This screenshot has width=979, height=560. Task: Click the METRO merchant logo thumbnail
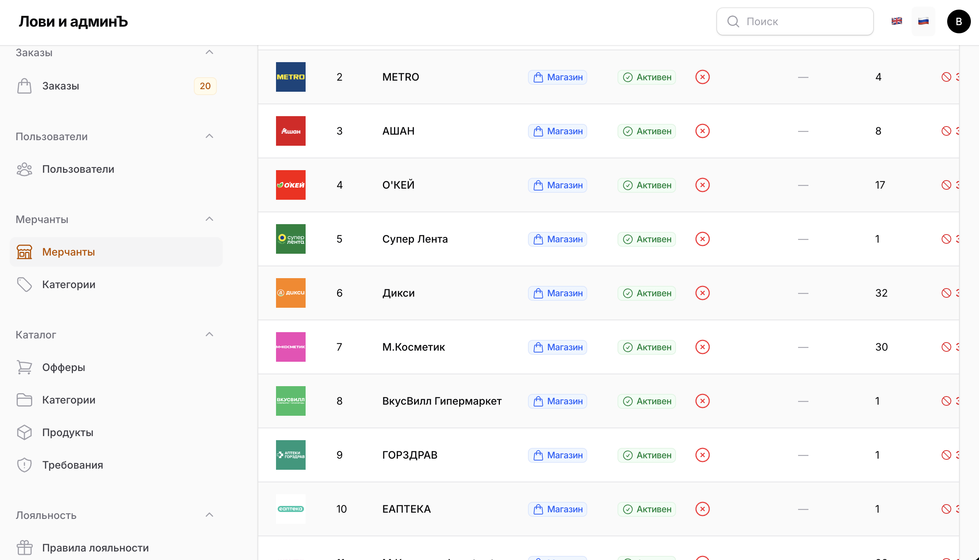click(290, 77)
